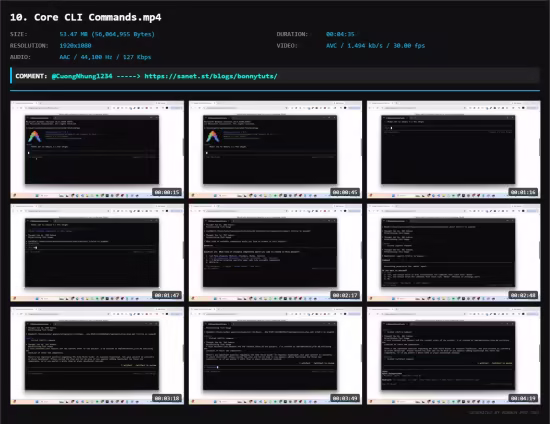View the frame captured at 00:03:49
The width and height of the screenshot is (550, 424).
[275, 356]
